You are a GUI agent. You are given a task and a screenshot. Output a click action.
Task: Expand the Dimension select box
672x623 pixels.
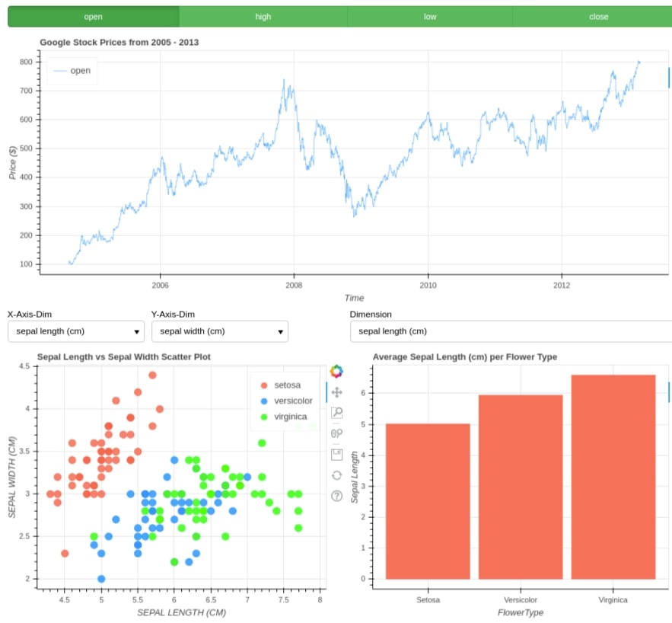click(x=511, y=331)
